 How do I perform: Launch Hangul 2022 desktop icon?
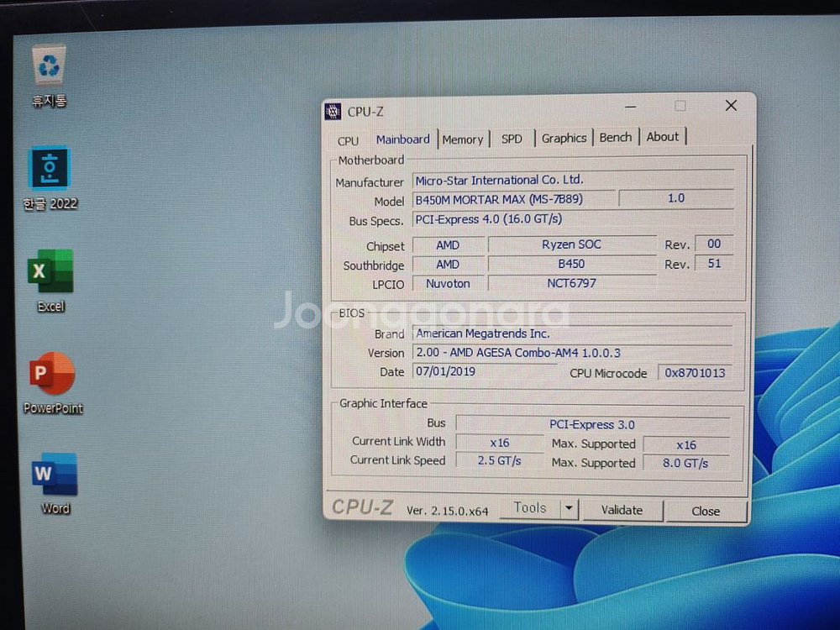tap(50, 178)
